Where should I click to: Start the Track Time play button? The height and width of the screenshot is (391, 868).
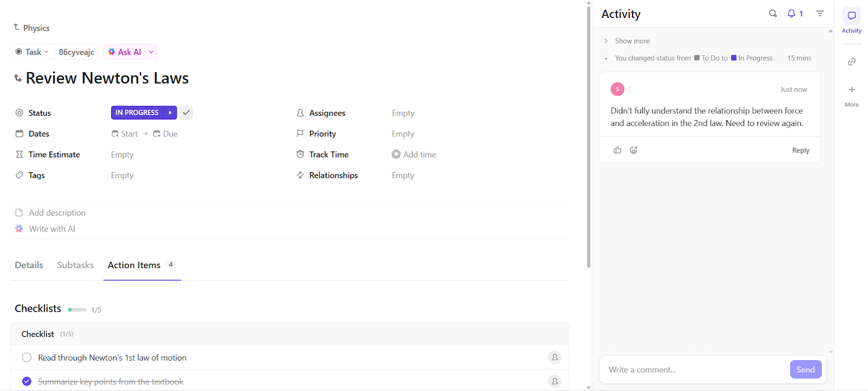[396, 155]
